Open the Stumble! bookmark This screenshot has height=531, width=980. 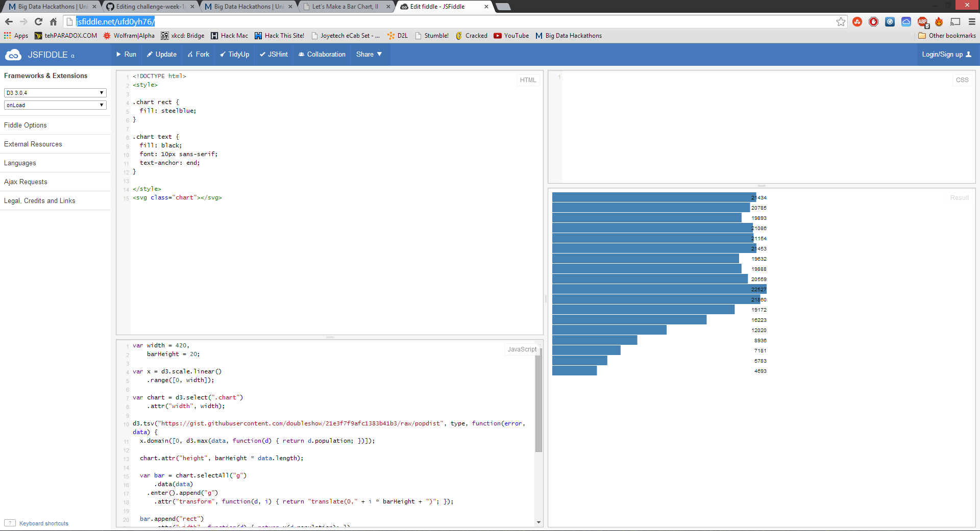[432, 36]
